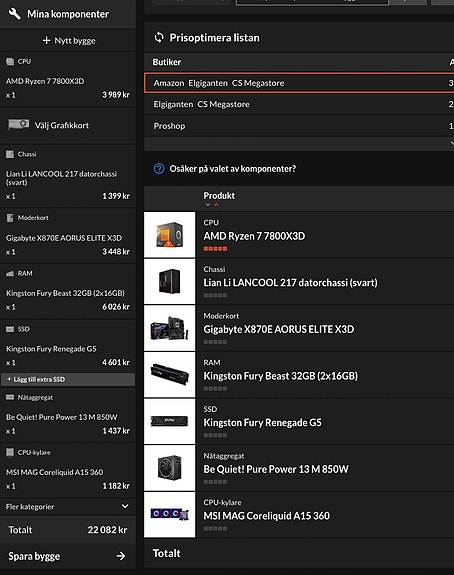Click the wrench icon beside Mina komponenter
454x575 pixels.
(15, 14)
